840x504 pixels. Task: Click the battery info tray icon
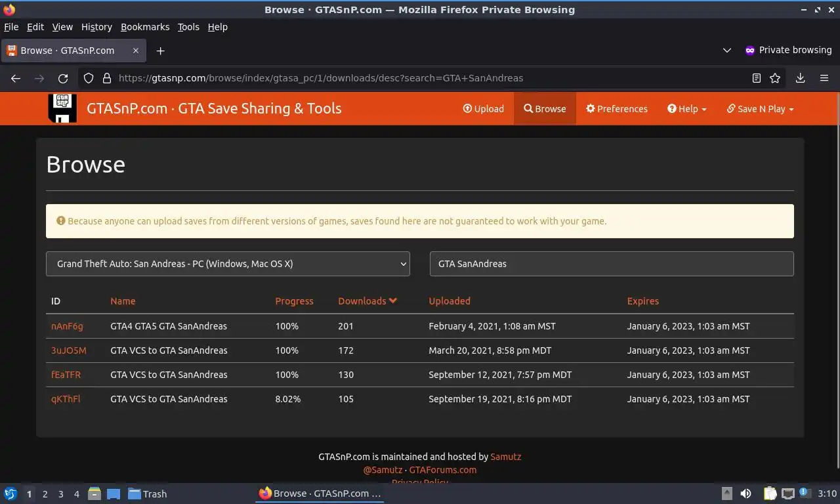805,493
